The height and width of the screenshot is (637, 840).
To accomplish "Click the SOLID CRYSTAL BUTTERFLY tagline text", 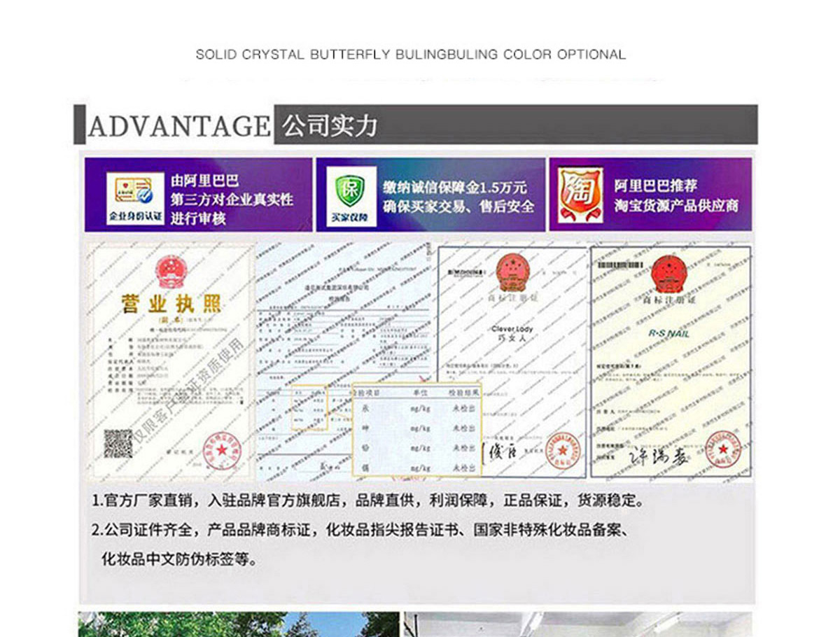I will [x=411, y=55].
